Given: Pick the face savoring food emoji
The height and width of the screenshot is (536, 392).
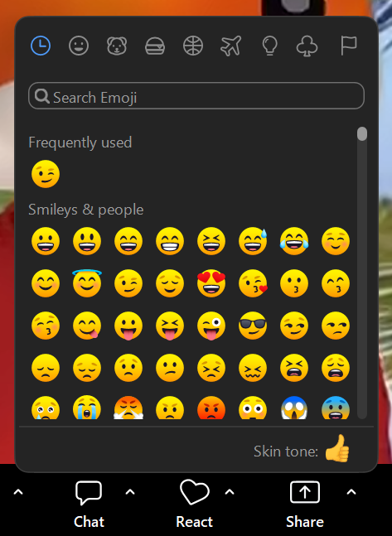Looking at the screenshot, I should click(87, 326).
